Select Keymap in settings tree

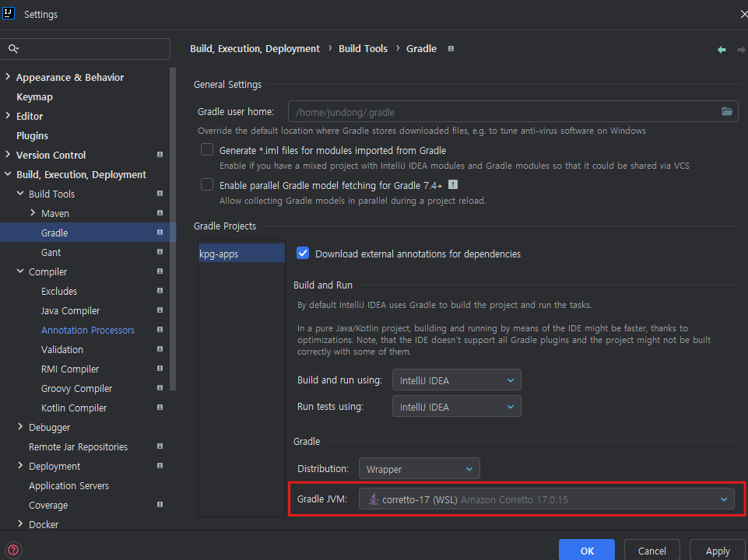click(x=34, y=96)
